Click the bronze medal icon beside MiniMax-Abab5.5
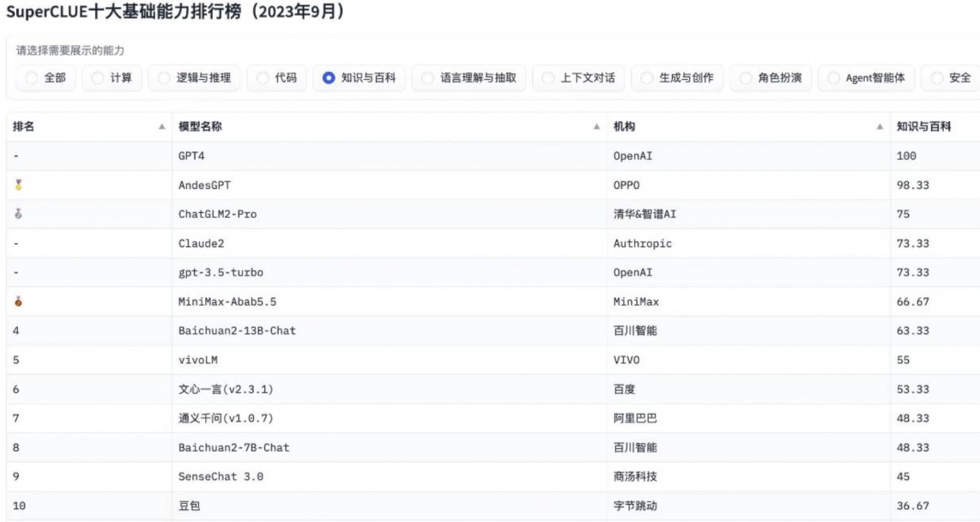 click(x=17, y=301)
